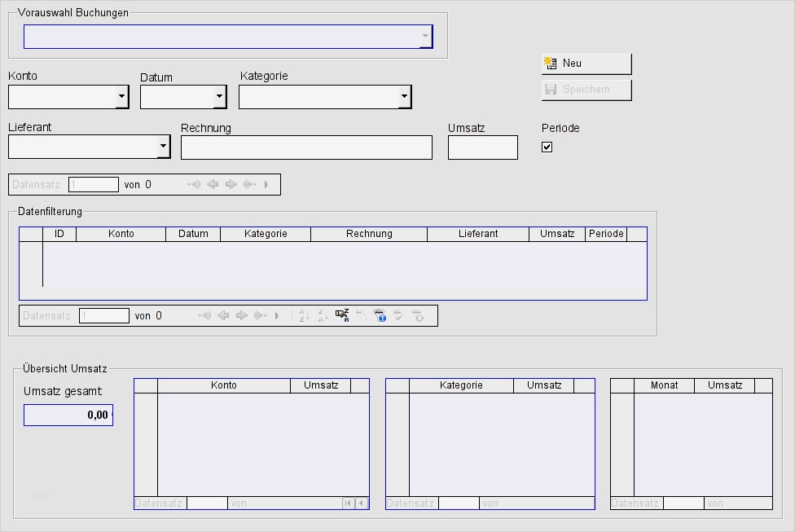Click Kategorie header in Übersicht Umsatz grid
This screenshot has width=795, height=532.
[x=461, y=385]
